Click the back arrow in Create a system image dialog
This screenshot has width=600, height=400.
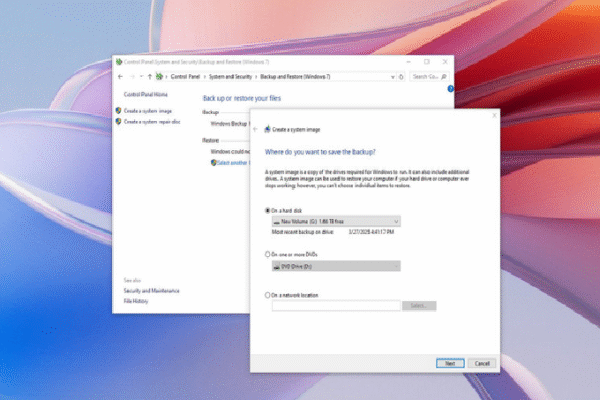point(255,129)
